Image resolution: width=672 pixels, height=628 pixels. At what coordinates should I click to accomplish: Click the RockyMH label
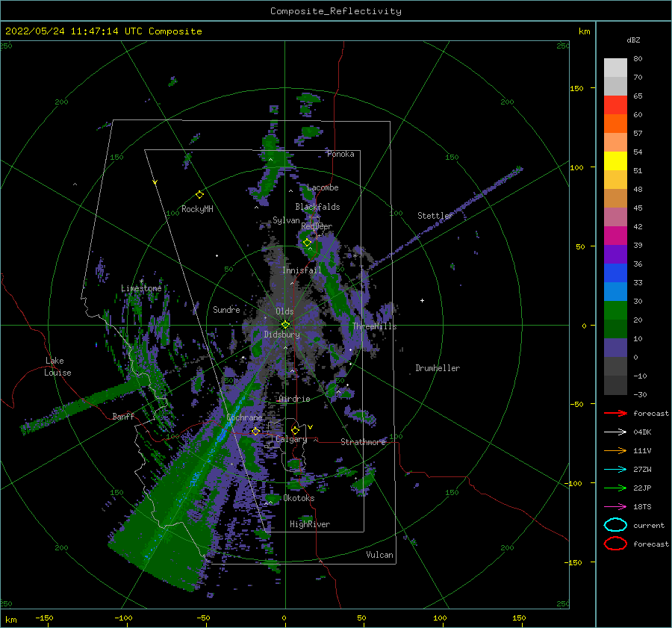[197, 209]
